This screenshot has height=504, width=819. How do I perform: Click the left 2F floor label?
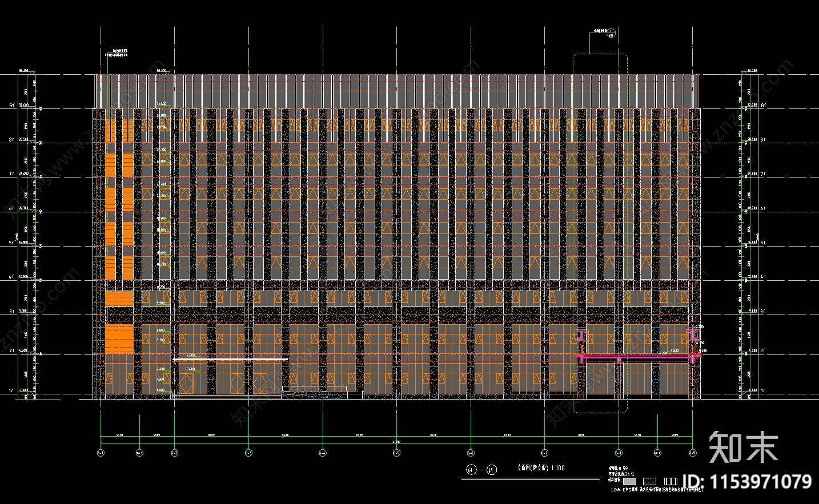pos(11,351)
